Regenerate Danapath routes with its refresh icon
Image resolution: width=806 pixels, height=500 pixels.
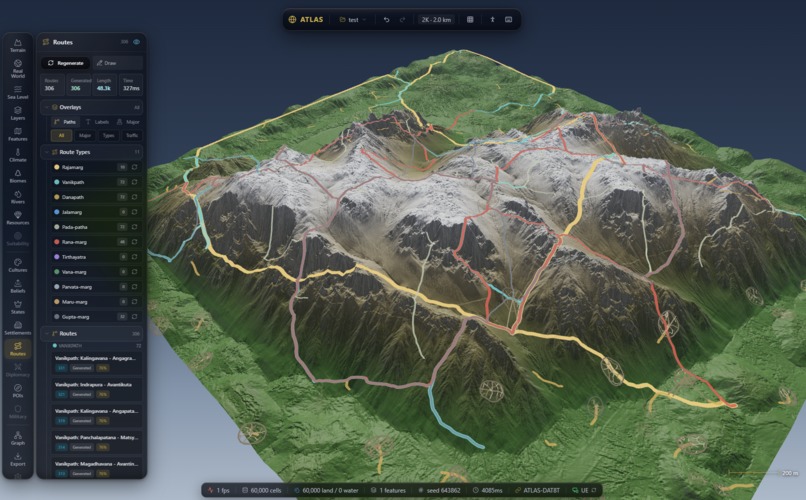pos(135,197)
